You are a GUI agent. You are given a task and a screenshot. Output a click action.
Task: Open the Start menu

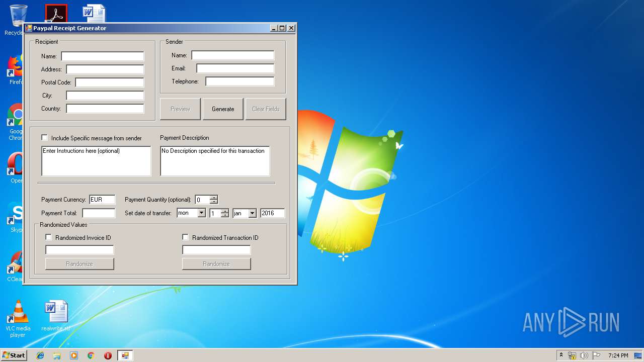[x=14, y=355]
